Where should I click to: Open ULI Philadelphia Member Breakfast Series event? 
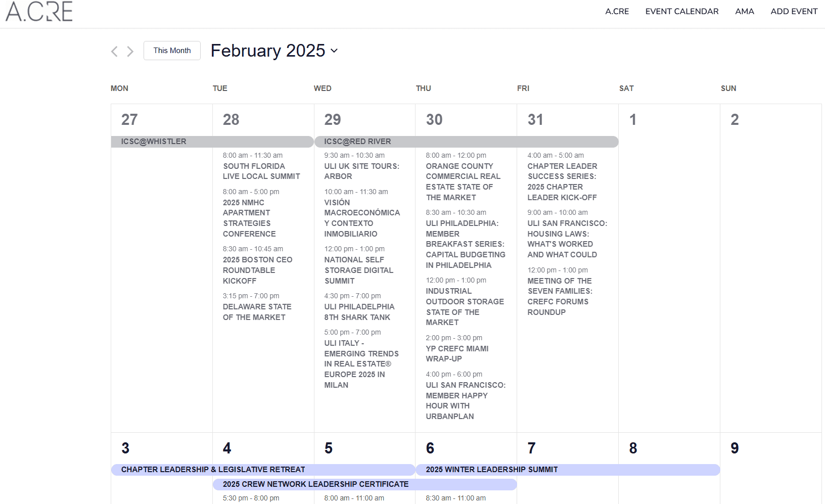tap(466, 244)
